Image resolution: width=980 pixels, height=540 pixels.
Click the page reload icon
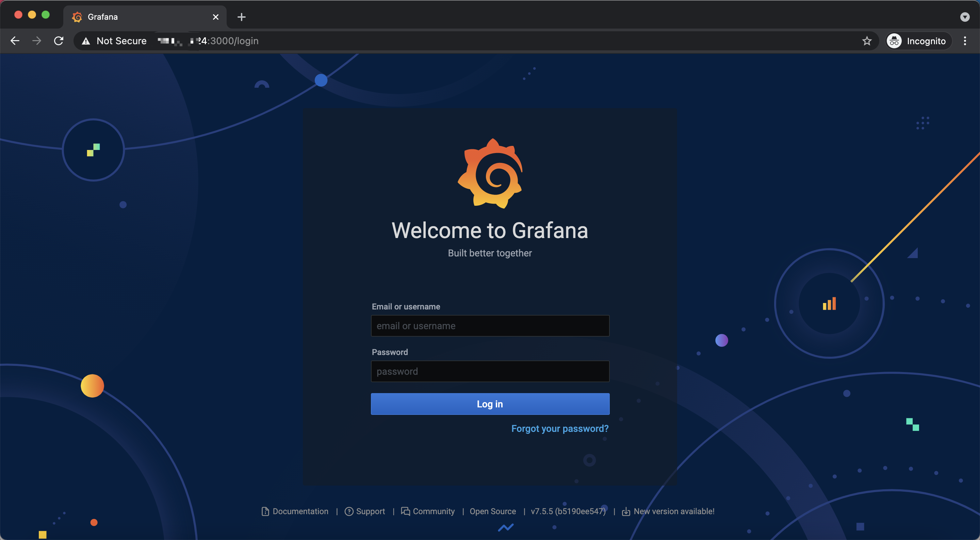pyautogui.click(x=59, y=41)
